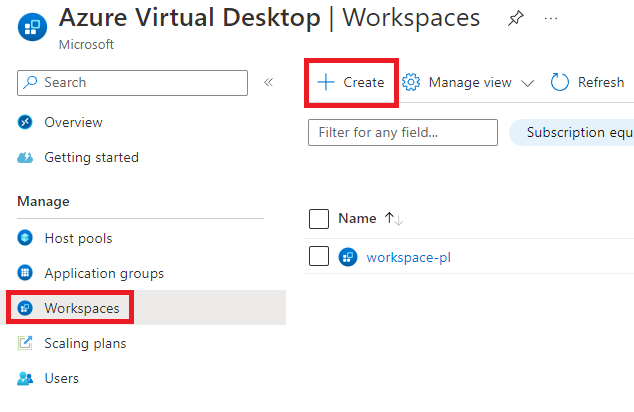The height and width of the screenshot is (412, 634).
Task: Open the ellipsis more options menu
Action: tap(551, 18)
